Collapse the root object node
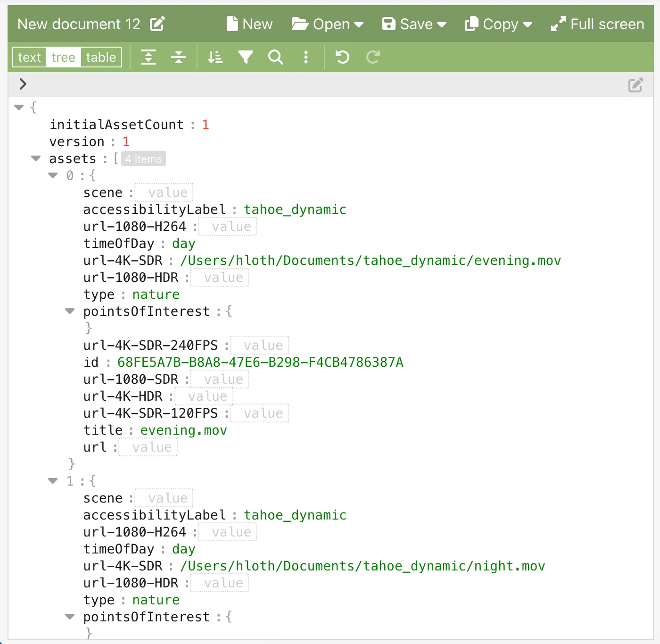The height and width of the screenshot is (644, 660). coord(19,107)
